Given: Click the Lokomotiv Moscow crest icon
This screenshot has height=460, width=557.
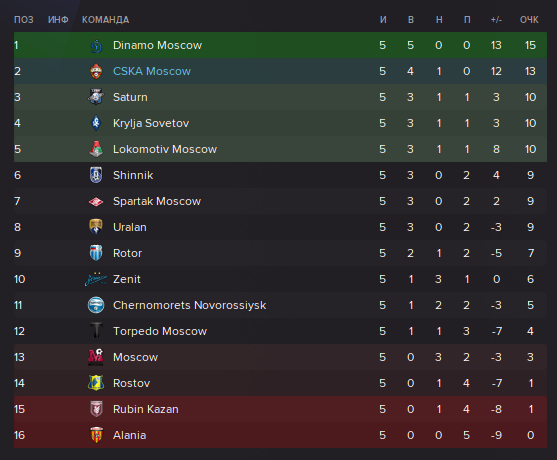Looking at the screenshot, I should click(96, 149).
